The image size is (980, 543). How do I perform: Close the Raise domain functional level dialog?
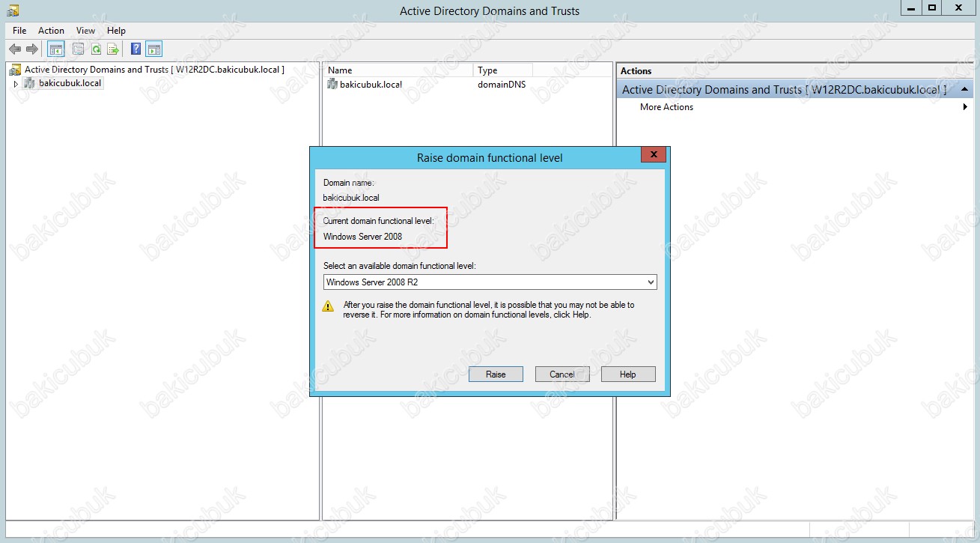click(654, 155)
